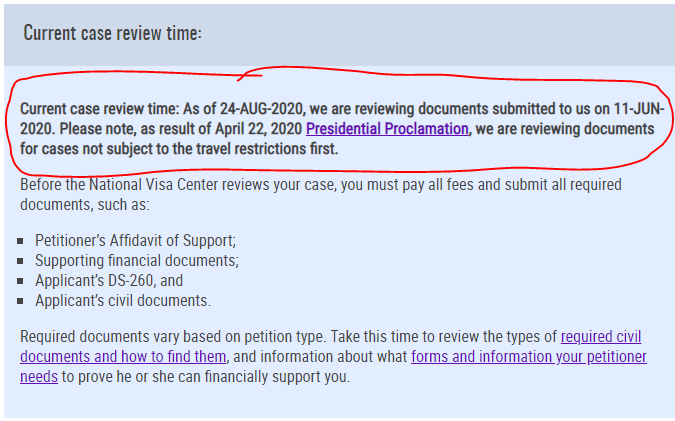Select the Applicant's DS-260 list item text
675x421 pixels.
[x=109, y=281]
